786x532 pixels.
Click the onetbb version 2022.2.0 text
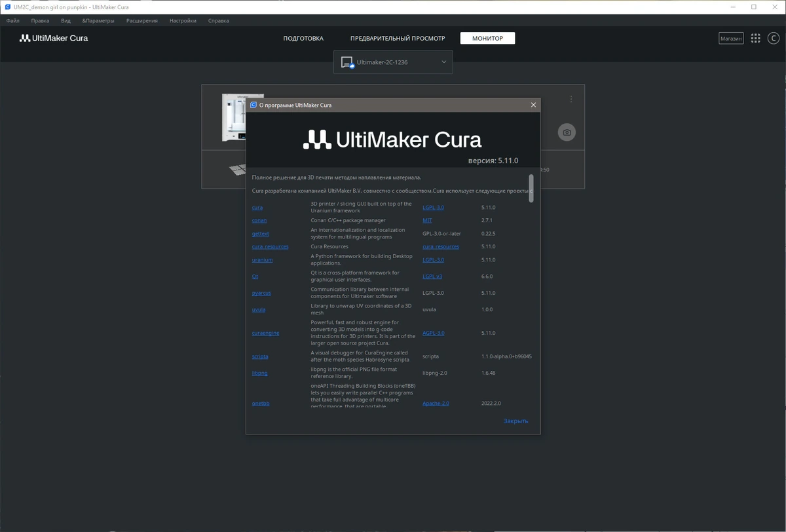tap(491, 404)
